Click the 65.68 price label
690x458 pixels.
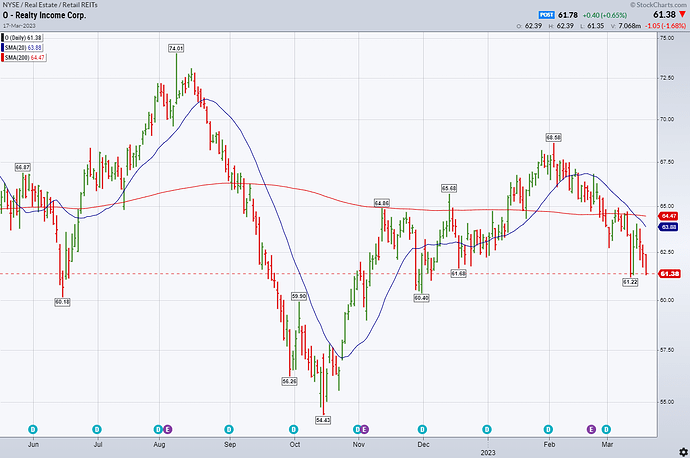click(449, 188)
